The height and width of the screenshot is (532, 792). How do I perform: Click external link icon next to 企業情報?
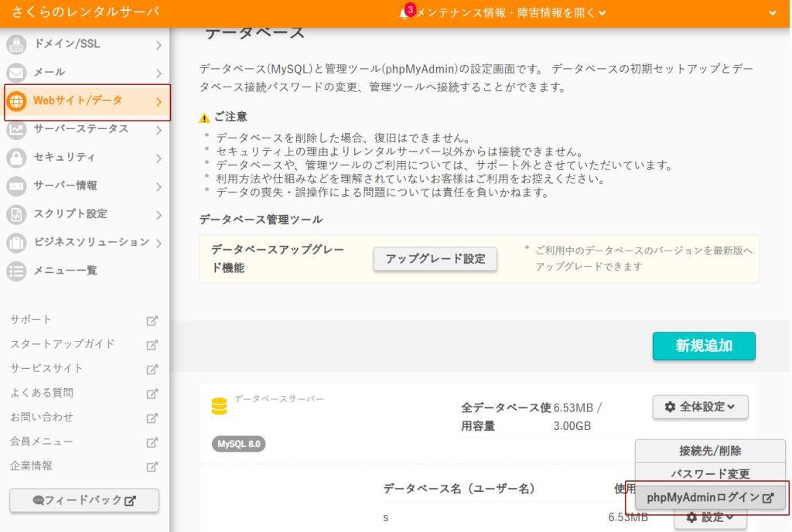152,466
